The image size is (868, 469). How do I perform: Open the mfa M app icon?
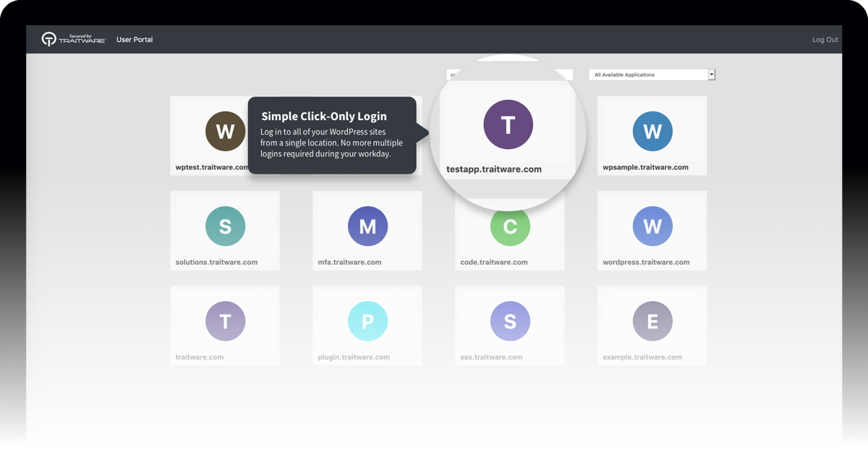367,226
